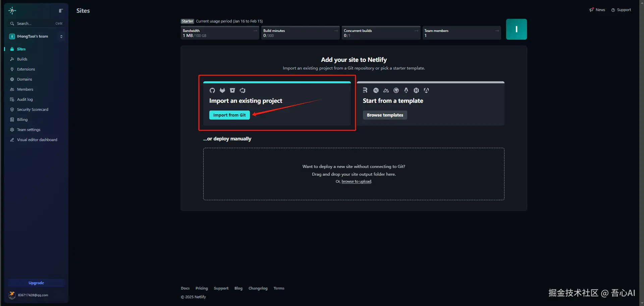Click the user avatar next to the email
644x306 pixels.
[12, 295]
